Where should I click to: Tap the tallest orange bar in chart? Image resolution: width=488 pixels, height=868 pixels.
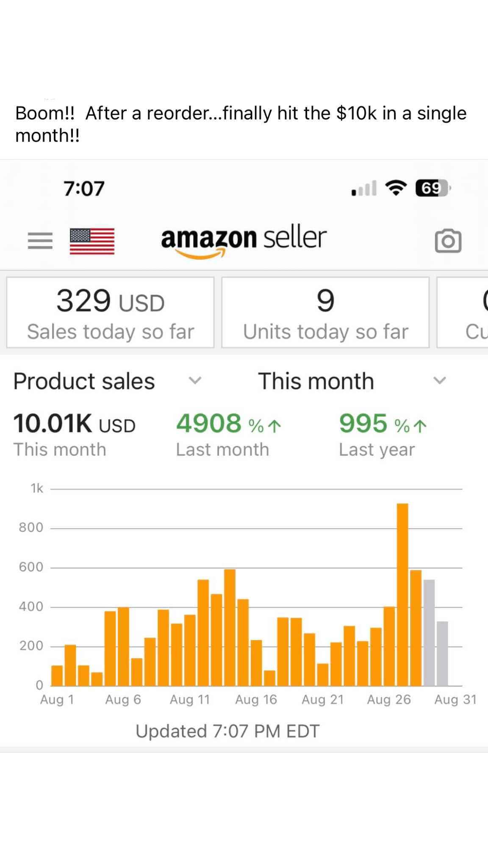coord(402,593)
